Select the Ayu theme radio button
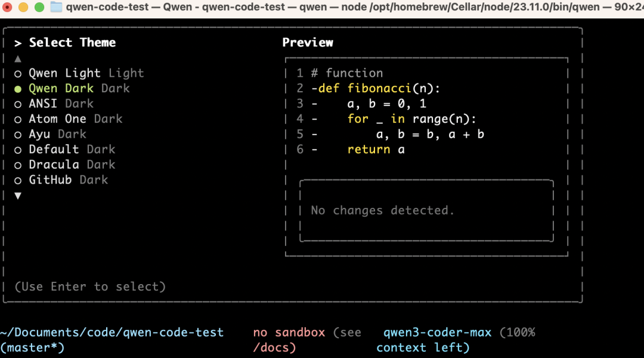The image size is (644, 358). coord(18,135)
